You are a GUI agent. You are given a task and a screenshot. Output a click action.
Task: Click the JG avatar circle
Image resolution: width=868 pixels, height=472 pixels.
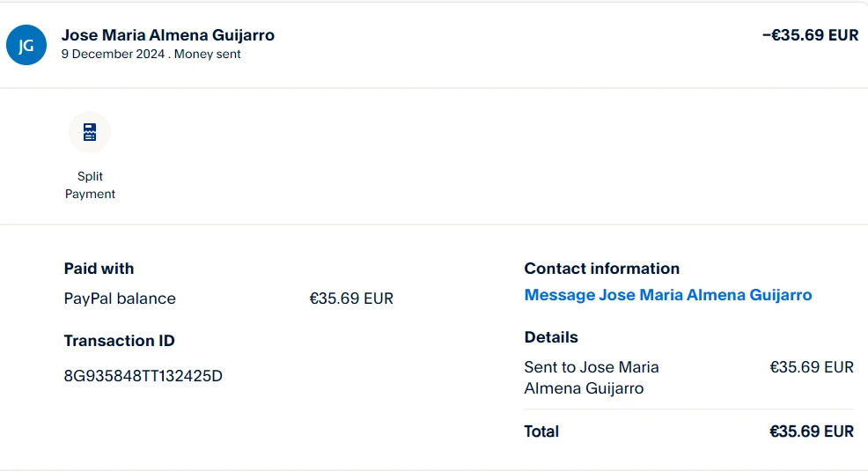pos(26,45)
